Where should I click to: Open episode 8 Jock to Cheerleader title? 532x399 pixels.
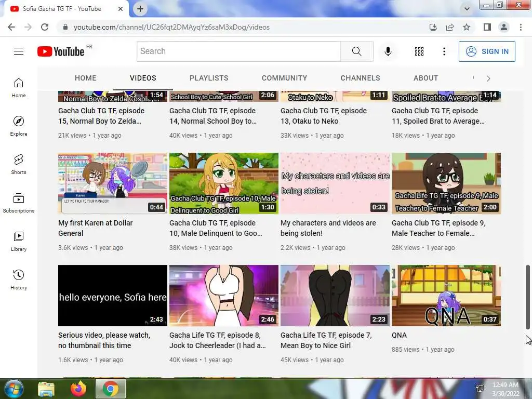point(218,340)
